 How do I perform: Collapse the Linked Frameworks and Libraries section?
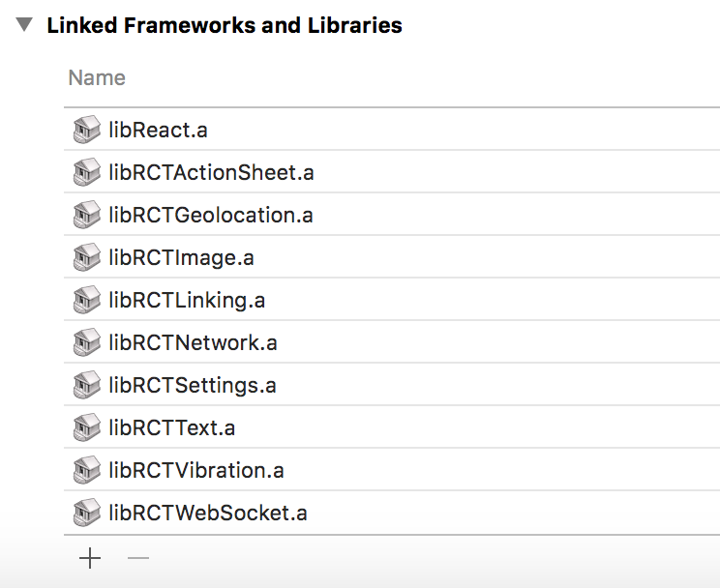[25, 26]
